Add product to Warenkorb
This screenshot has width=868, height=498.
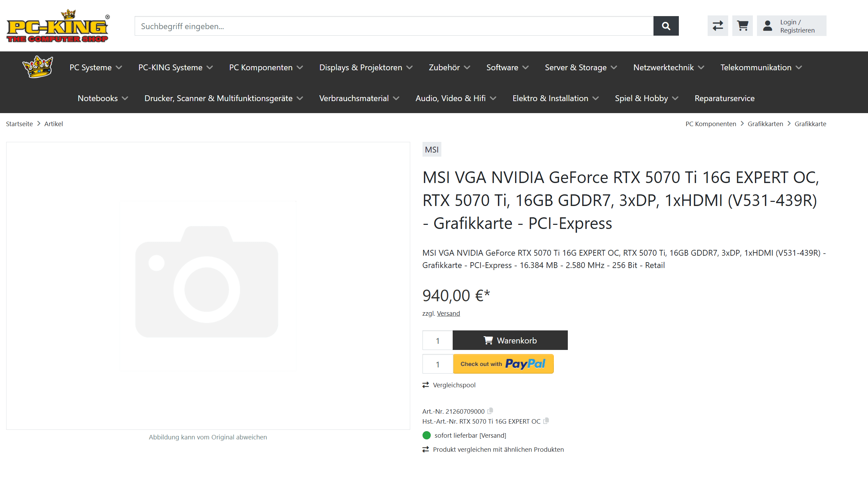point(510,340)
